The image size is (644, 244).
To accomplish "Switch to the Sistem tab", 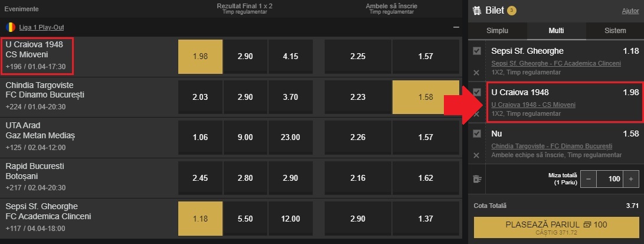I will pos(615,31).
